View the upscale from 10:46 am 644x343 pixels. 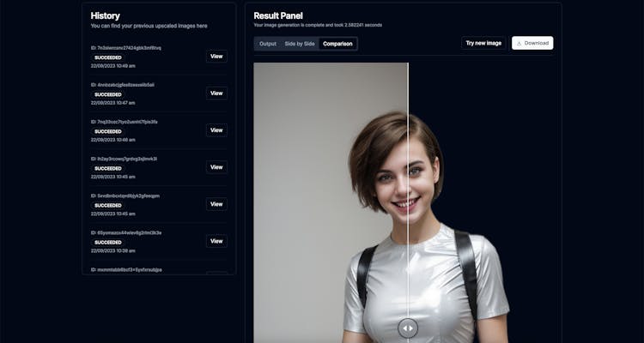(216, 130)
